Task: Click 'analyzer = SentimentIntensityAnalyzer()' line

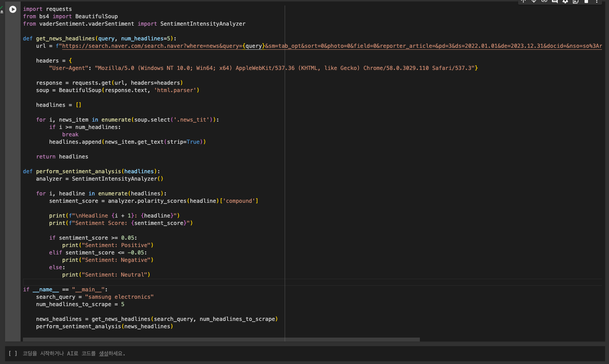Action: tap(99, 179)
